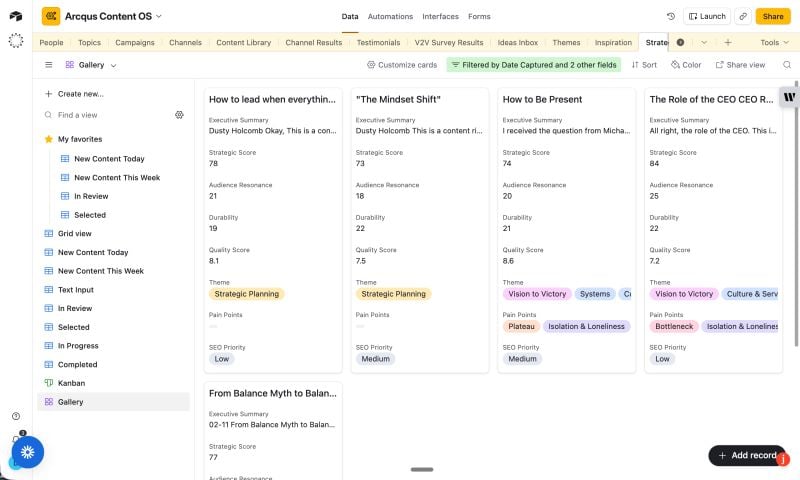
Task: Click Quality Score value 8.6
Action: 508,261
